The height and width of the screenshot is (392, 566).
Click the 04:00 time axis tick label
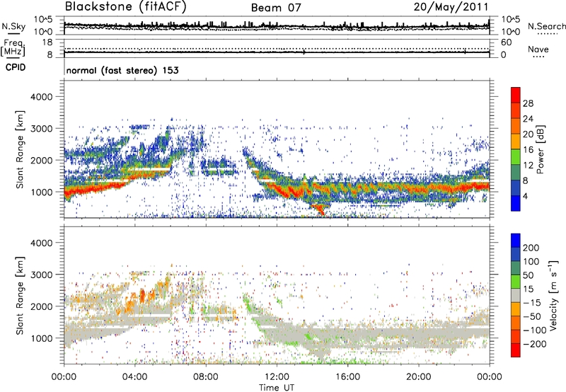[135, 377]
